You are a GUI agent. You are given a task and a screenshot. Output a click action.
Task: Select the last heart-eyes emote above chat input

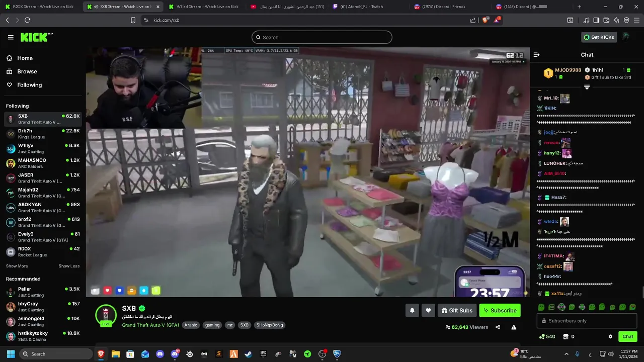[x=632, y=307]
